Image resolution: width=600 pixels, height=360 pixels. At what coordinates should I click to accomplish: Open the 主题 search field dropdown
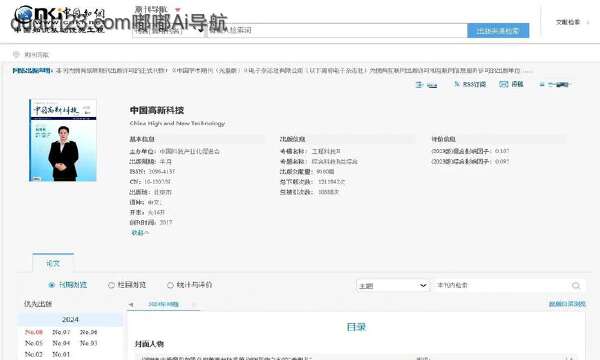[x=393, y=285]
